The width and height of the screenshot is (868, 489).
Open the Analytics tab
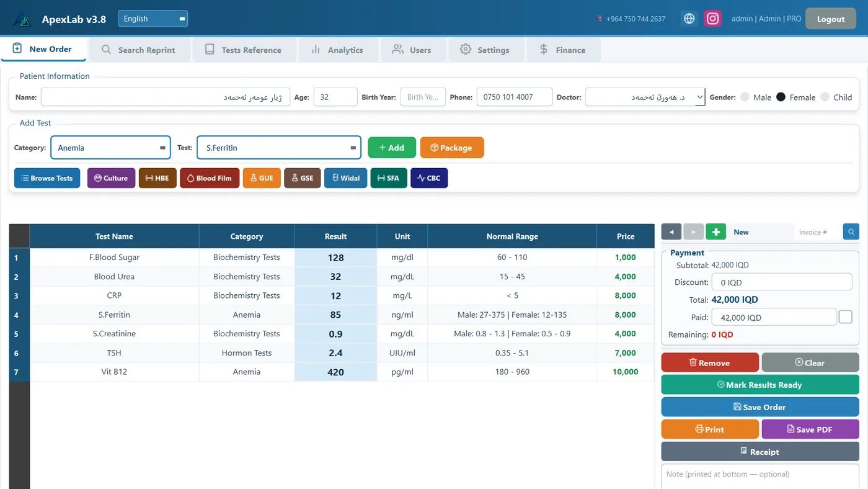coord(338,50)
